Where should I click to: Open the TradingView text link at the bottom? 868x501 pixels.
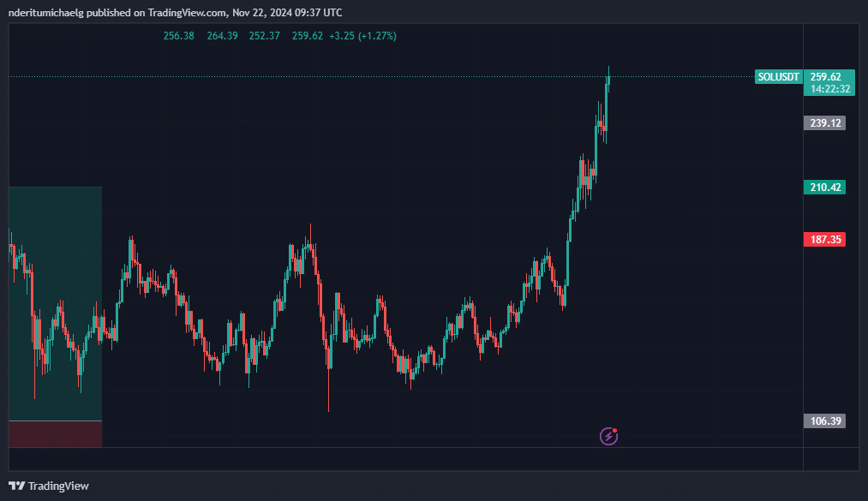(58, 486)
